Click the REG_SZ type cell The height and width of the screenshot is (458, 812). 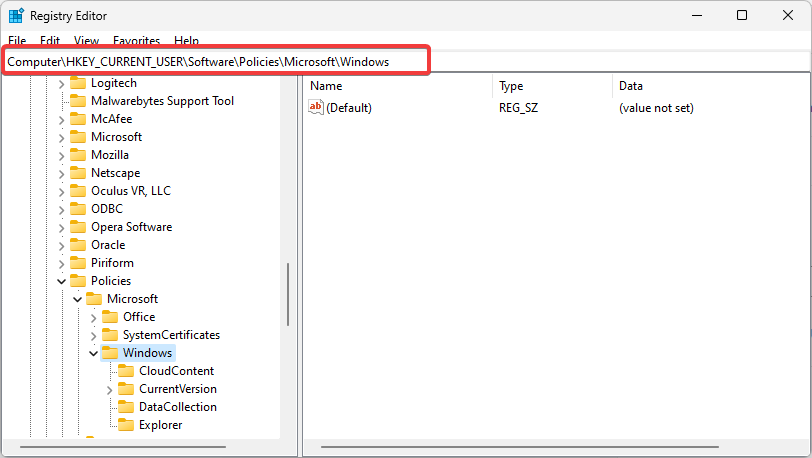[518, 108]
